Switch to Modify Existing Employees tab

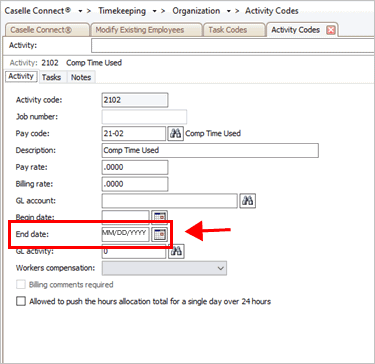(x=146, y=30)
